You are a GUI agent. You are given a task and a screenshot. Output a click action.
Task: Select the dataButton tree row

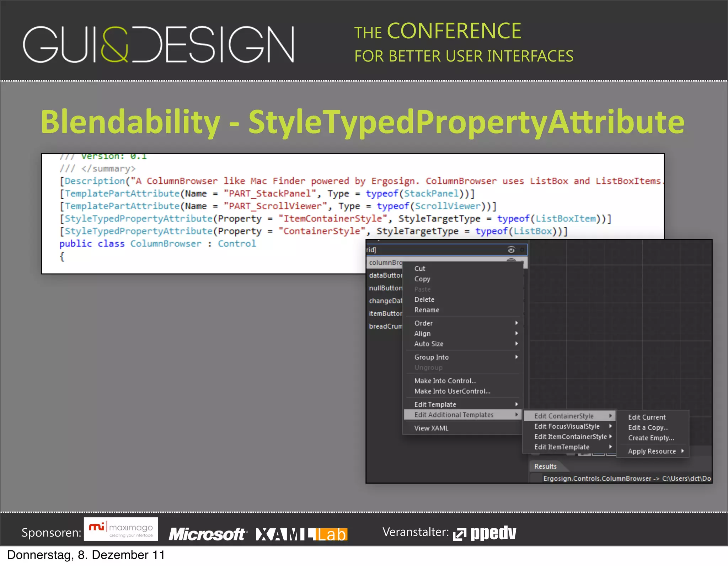385,275
